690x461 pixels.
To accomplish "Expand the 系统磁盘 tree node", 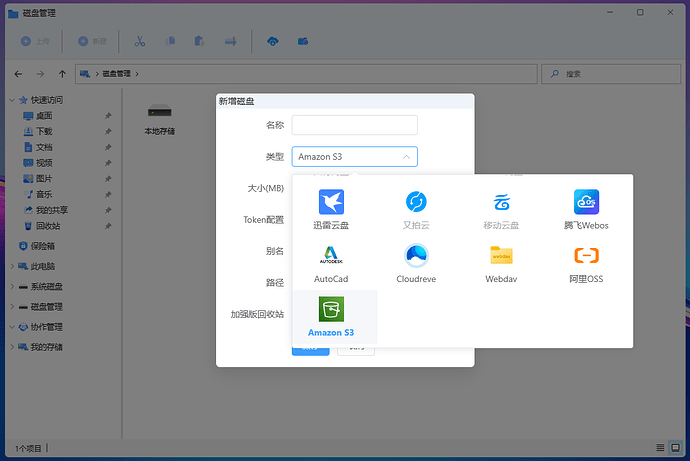I will [x=12, y=286].
